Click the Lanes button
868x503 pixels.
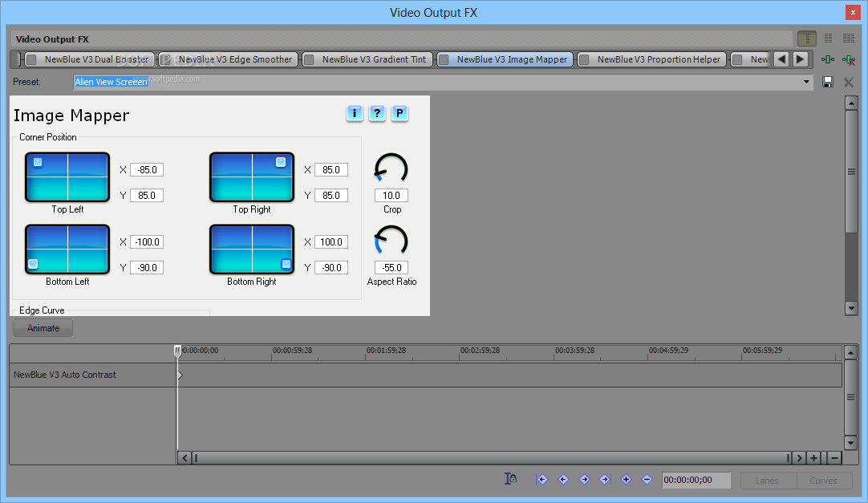[767, 481]
